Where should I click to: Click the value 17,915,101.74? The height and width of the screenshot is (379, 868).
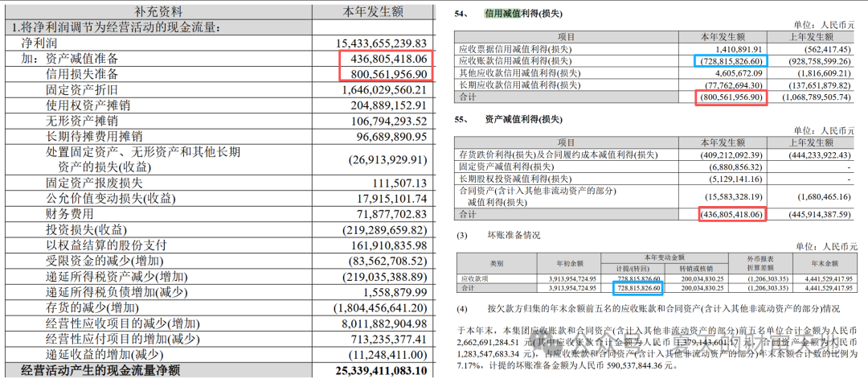[x=392, y=199]
